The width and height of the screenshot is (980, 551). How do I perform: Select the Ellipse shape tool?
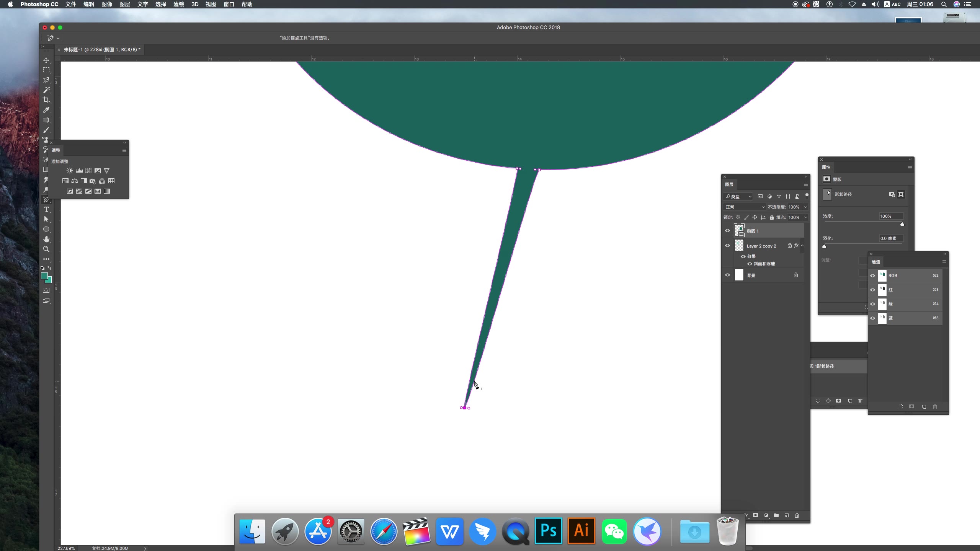coord(46,229)
